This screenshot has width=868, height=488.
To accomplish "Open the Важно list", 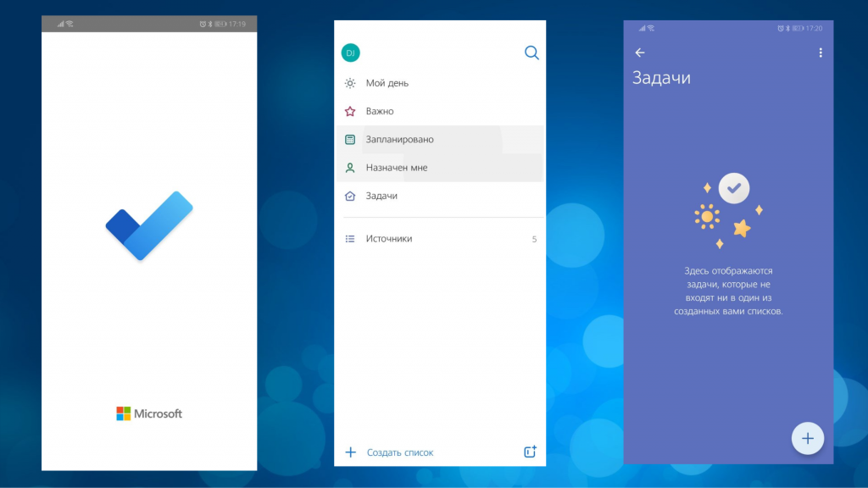I will 440,111.
